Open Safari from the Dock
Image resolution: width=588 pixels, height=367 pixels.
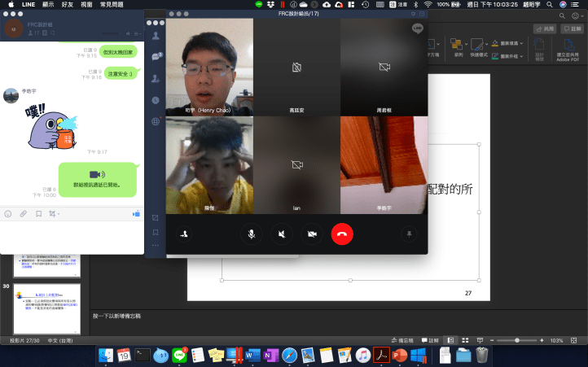click(x=289, y=356)
